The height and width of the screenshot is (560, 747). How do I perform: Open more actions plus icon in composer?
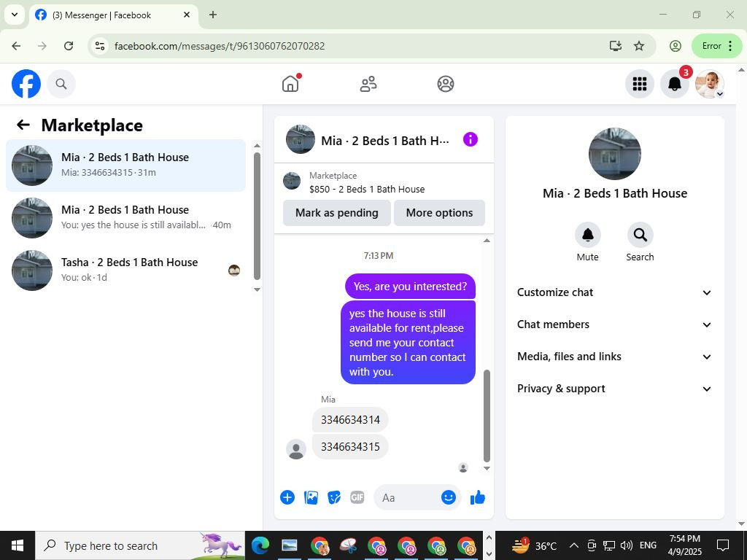(x=287, y=497)
